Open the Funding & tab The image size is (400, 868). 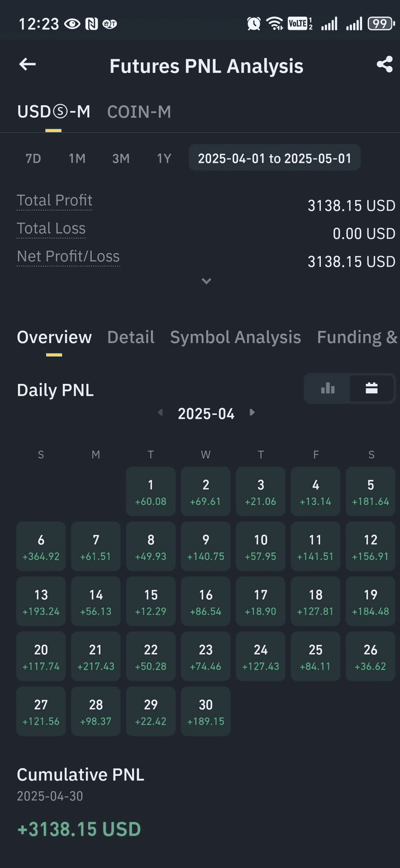click(x=357, y=337)
